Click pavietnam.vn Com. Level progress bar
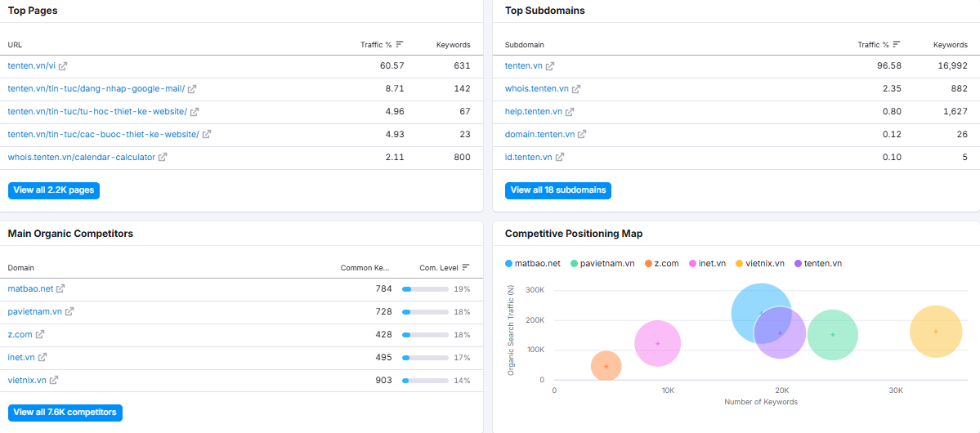 coord(425,312)
